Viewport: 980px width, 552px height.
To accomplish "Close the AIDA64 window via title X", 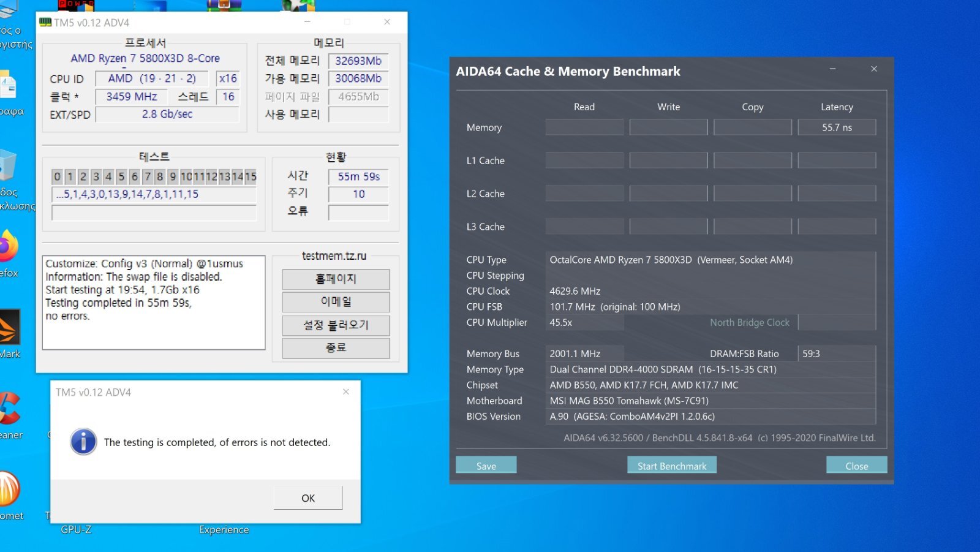I will [x=874, y=69].
